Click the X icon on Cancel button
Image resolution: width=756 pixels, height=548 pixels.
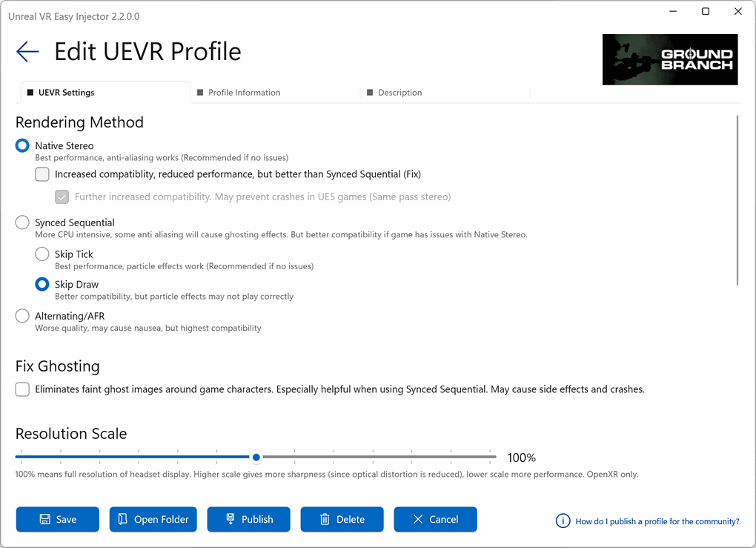tap(417, 519)
